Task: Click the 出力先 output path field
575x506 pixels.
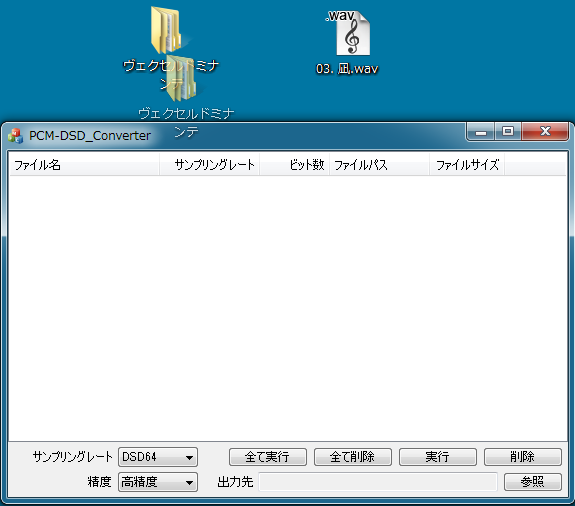Action: [378, 481]
